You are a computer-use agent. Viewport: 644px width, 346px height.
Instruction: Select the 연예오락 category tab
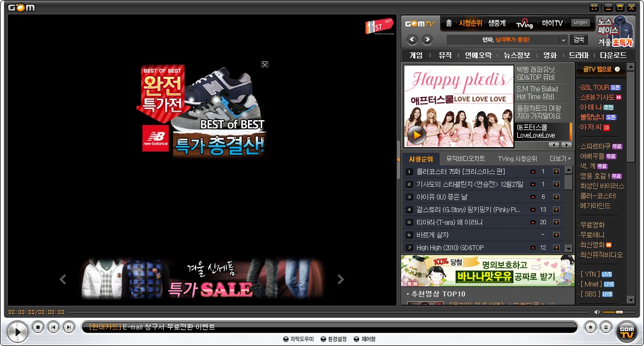click(x=478, y=55)
